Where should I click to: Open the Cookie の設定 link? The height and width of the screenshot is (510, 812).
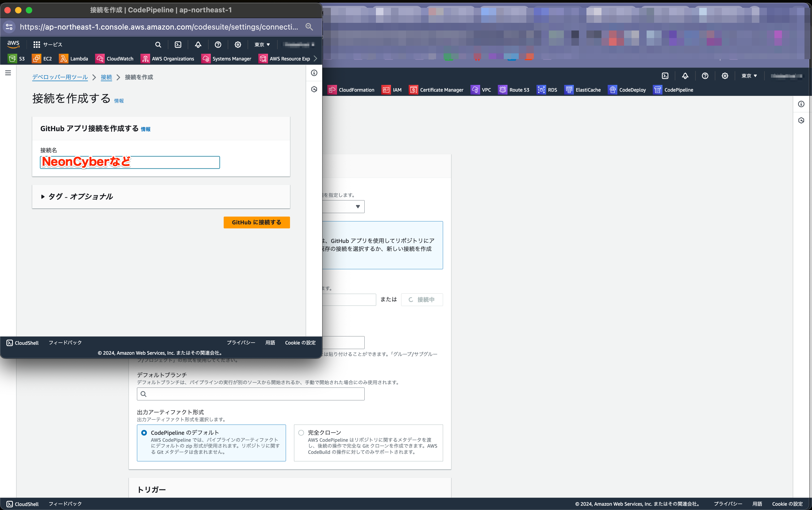tap(300, 343)
